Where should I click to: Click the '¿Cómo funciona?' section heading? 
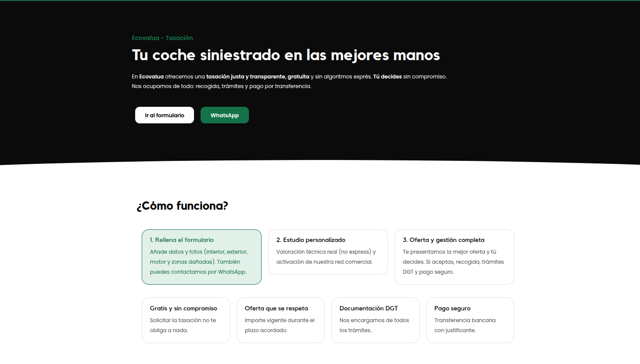(182, 206)
